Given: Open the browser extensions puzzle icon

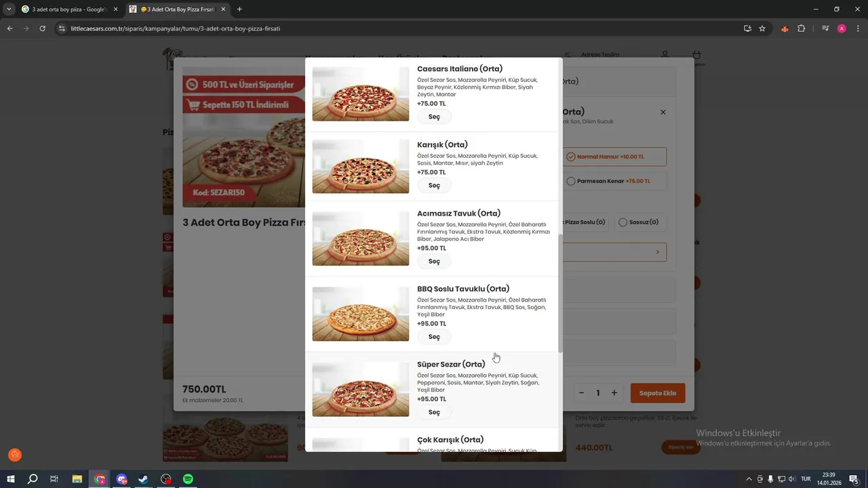Looking at the screenshot, I should click(x=802, y=28).
